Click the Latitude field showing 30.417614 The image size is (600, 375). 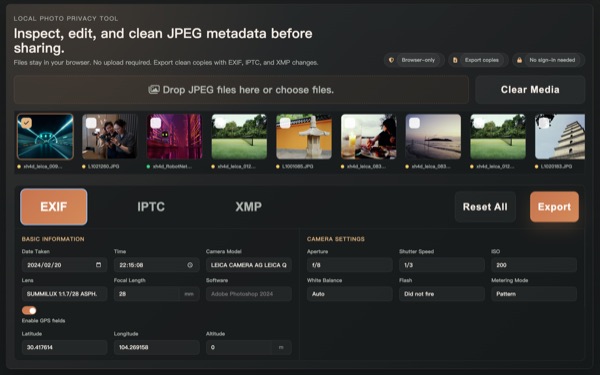pos(64,347)
